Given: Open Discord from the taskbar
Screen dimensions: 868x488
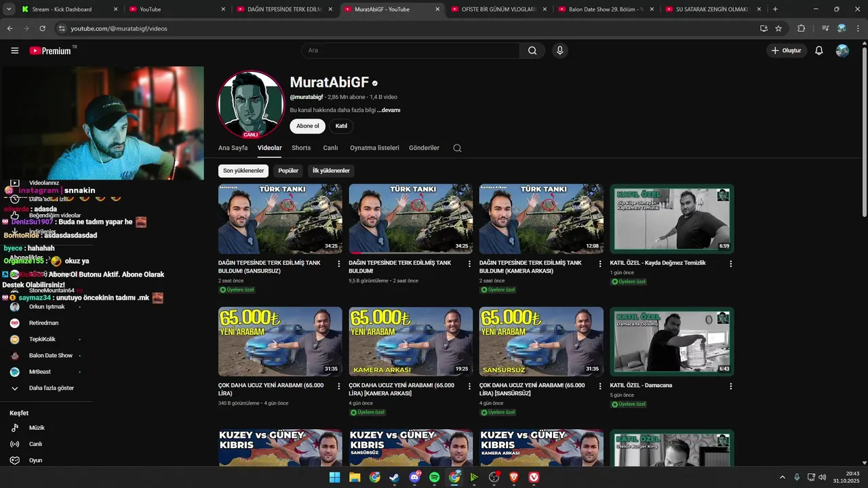Looking at the screenshot, I should point(414,477).
